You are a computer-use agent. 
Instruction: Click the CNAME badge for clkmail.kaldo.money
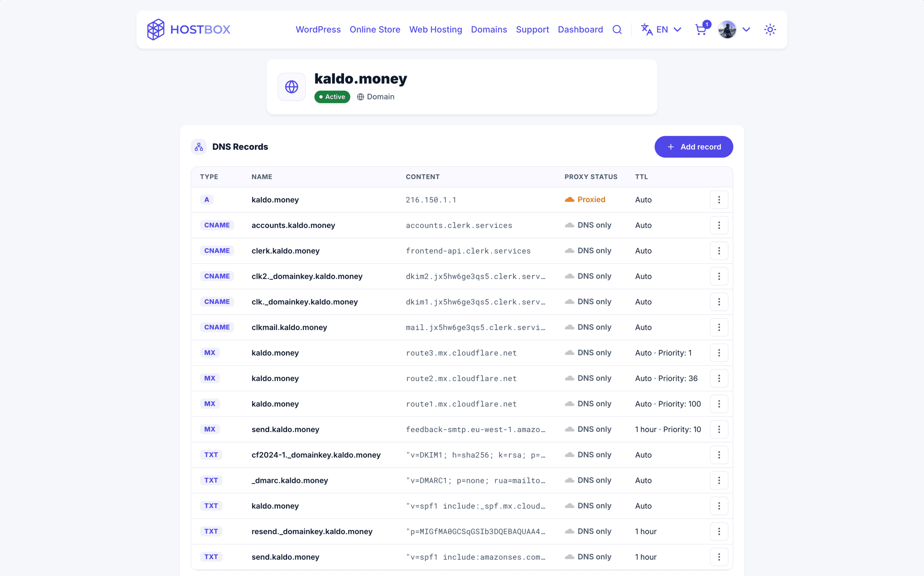tap(217, 327)
